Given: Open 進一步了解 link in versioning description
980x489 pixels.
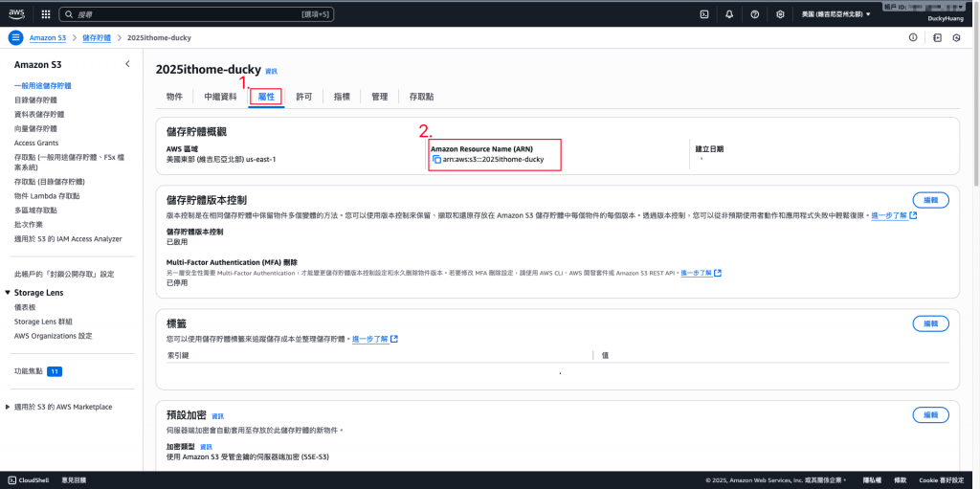Looking at the screenshot, I should coord(895,215).
